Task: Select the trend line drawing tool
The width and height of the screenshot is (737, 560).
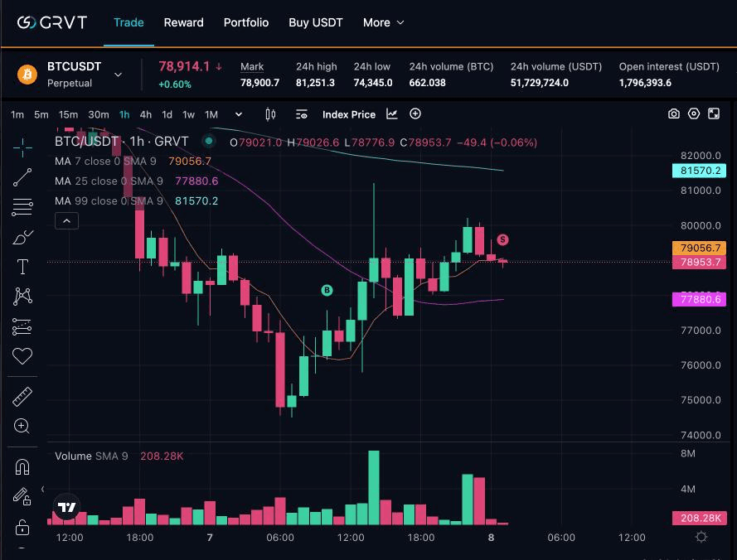Action: pos(22,177)
